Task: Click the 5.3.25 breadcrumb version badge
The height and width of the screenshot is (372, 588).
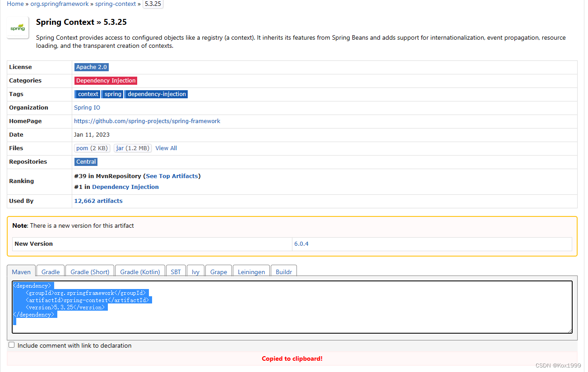Action: coord(153,4)
